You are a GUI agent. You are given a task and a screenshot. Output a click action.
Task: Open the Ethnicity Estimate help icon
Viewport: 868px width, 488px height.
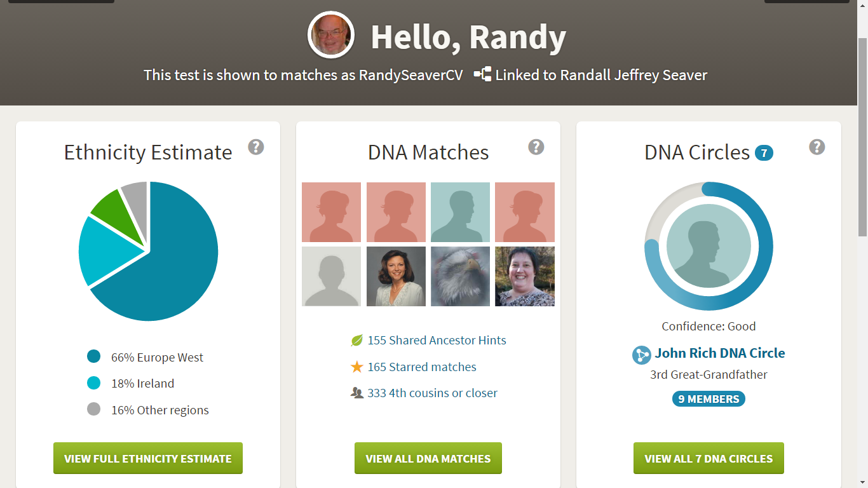256,147
